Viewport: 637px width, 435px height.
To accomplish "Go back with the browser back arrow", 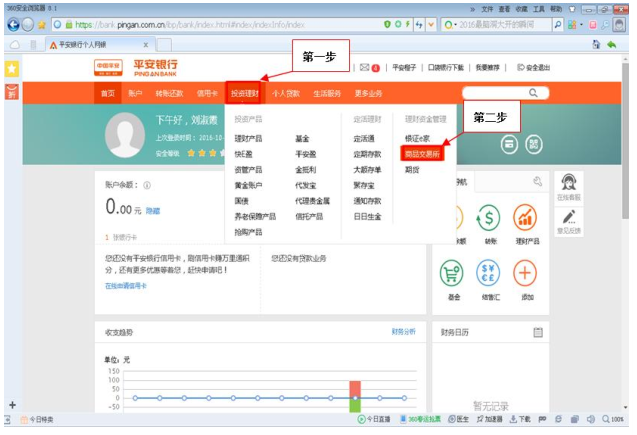I will (13, 25).
